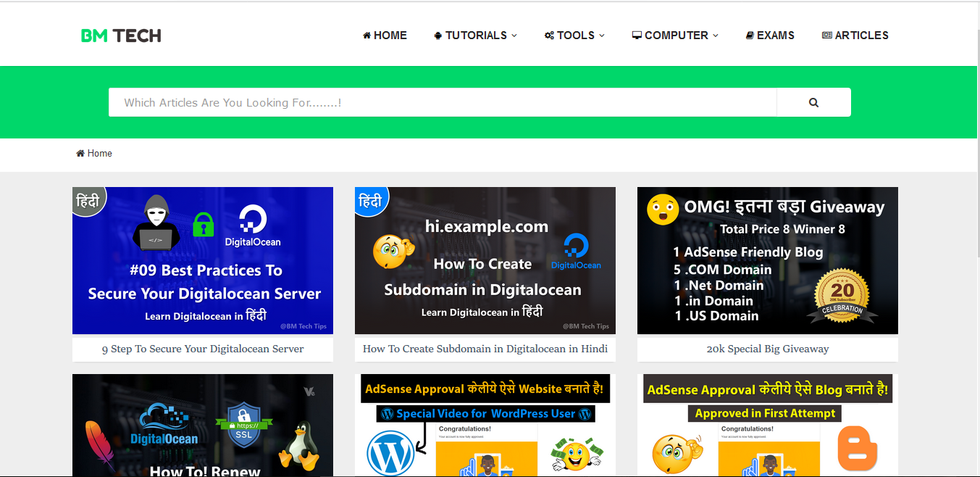This screenshot has height=477, width=980.
Task: Click the book icon beside EXAMS
Action: (750, 36)
